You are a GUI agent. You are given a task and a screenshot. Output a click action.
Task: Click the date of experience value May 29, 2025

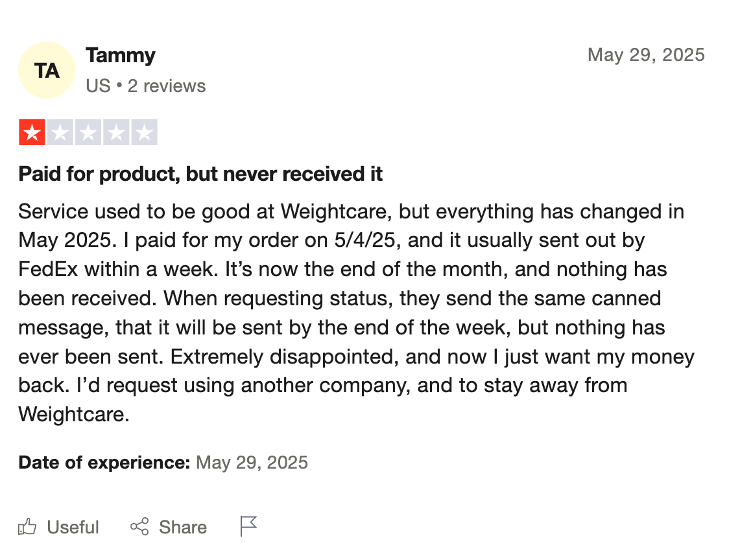[x=252, y=462]
